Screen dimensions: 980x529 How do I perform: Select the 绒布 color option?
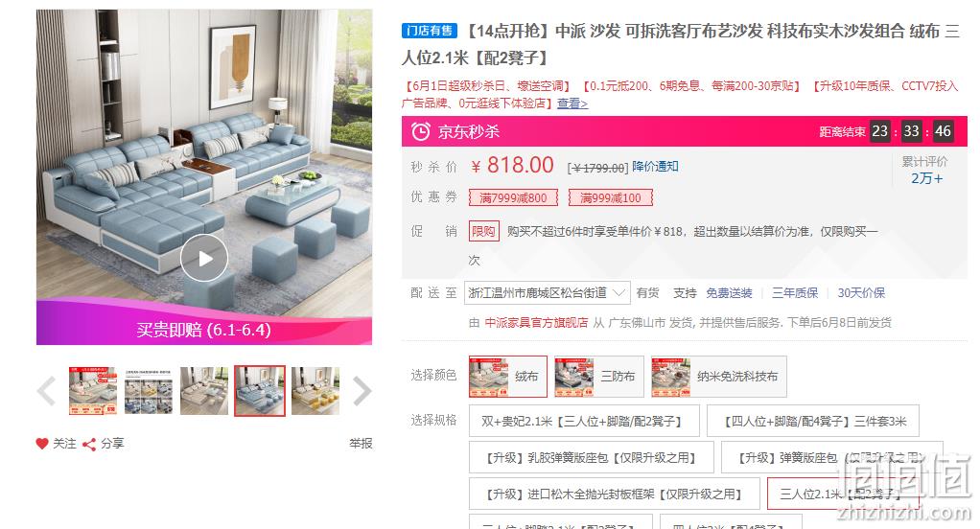pyautogui.click(x=508, y=377)
